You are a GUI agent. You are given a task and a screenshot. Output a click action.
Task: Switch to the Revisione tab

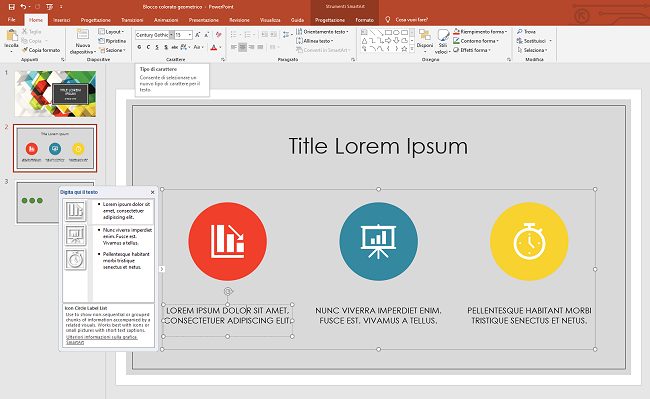239,19
